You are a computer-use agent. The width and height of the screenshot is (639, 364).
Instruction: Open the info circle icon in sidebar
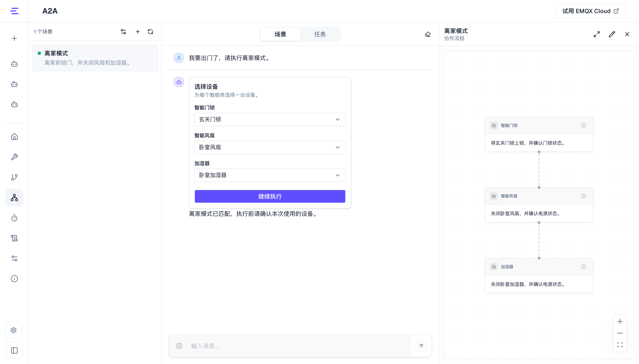pyautogui.click(x=14, y=279)
